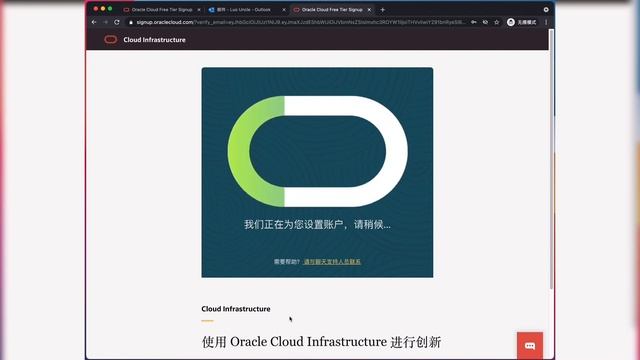The image size is (640, 360).
Task: Close the first Oracle Cloud signup tab
Action: click(x=199, y=9)
